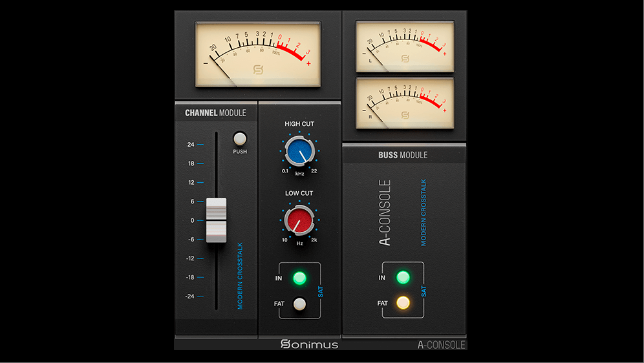Click the 24 mark on fader scale
This screenshot has height=363, width=644.
pyautogui.click(x=191, y=145)
